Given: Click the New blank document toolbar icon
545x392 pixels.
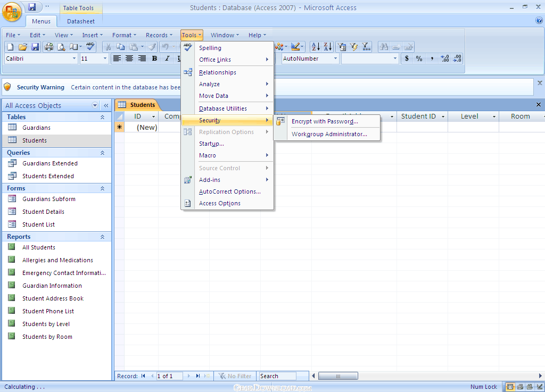Looking at the screenshot, I should pos(11,47).
